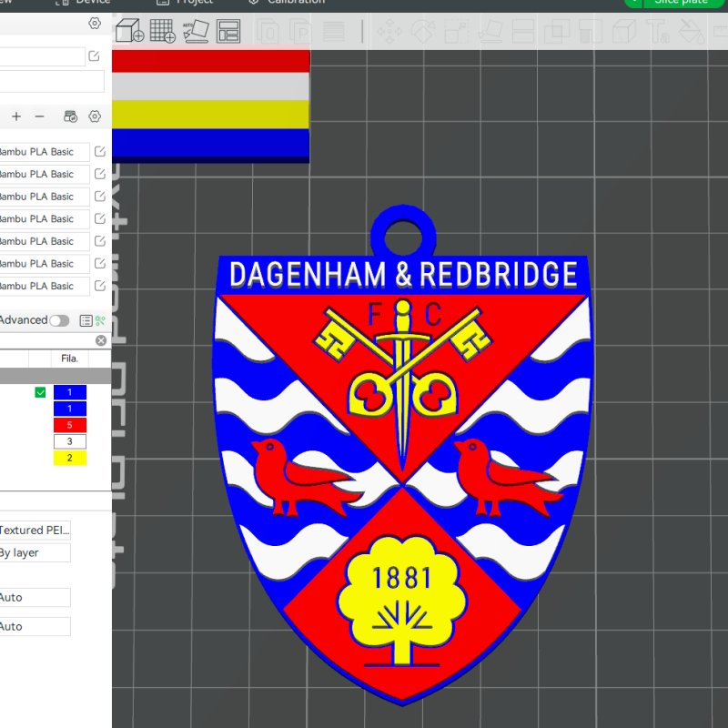Open filament settings gear beside sync icon
The width and height of the screenshot is (728, 728).
click(95, 116)
